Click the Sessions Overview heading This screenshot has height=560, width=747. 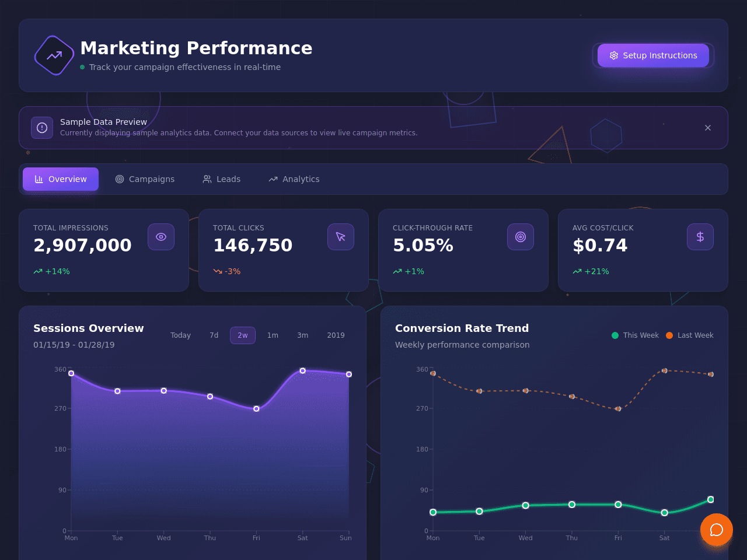point(89,328)
